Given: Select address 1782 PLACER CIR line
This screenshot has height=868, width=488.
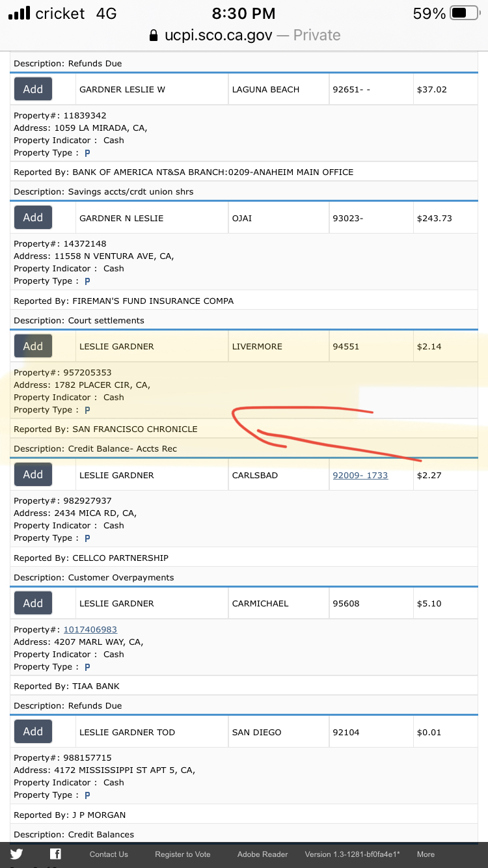Looking at the screenshot, I should pos(82,385).
